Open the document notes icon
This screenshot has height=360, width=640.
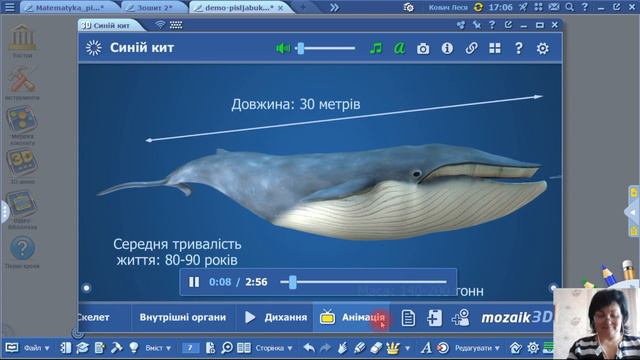coord(408,318)
